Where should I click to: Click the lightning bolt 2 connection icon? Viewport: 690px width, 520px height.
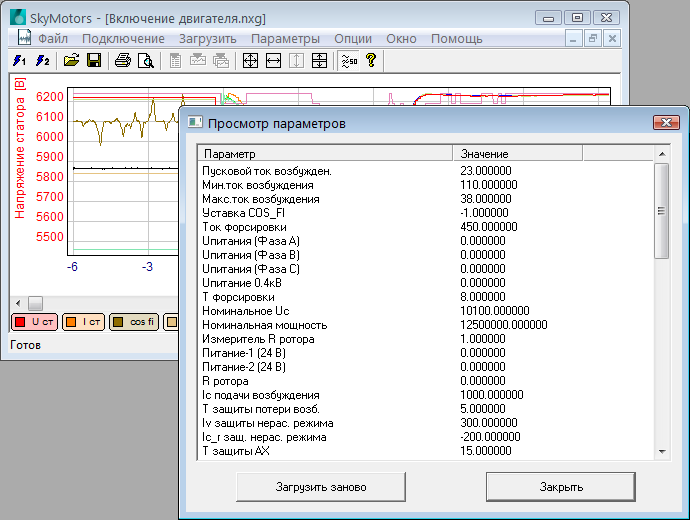(42, 61)
